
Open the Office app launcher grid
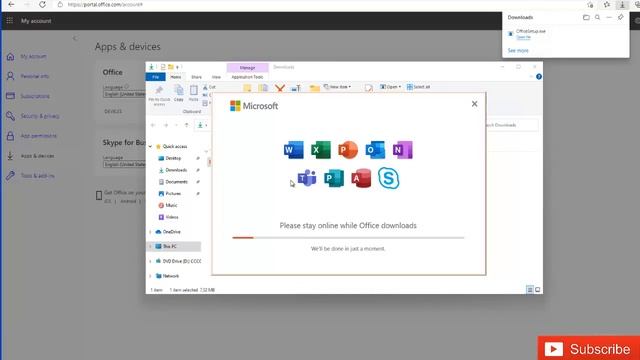pos(9,20)
